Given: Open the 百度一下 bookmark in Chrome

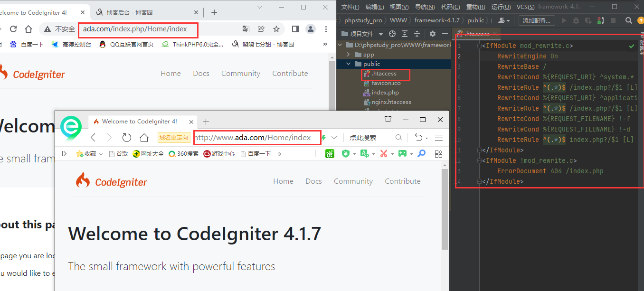Looking at the screenshot, I should point(27,44).
